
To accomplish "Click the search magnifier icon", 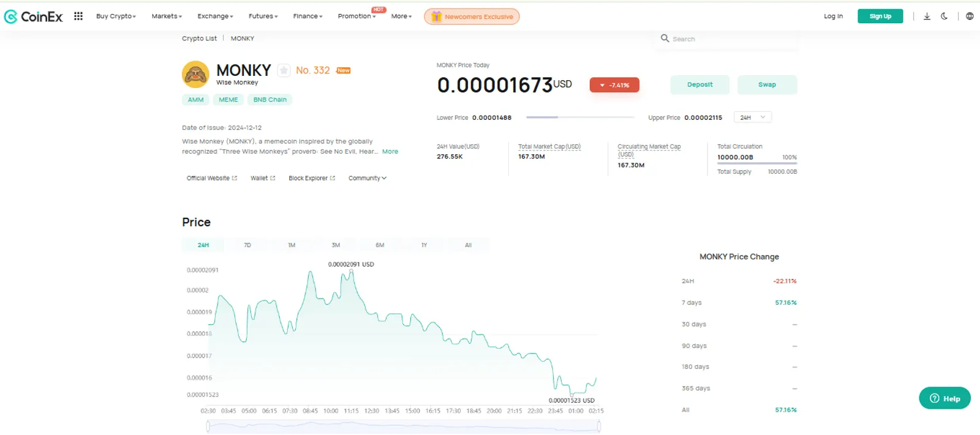I will 665,38.
